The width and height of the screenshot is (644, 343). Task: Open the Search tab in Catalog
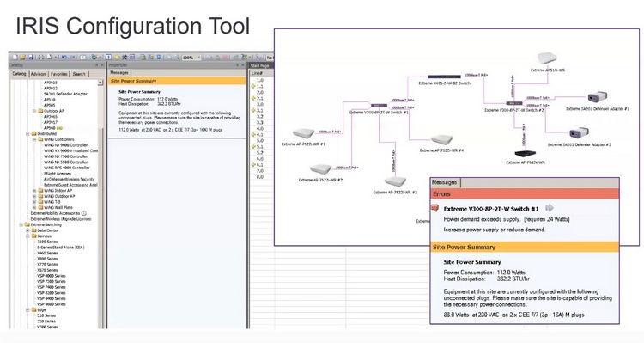point(79,74)
